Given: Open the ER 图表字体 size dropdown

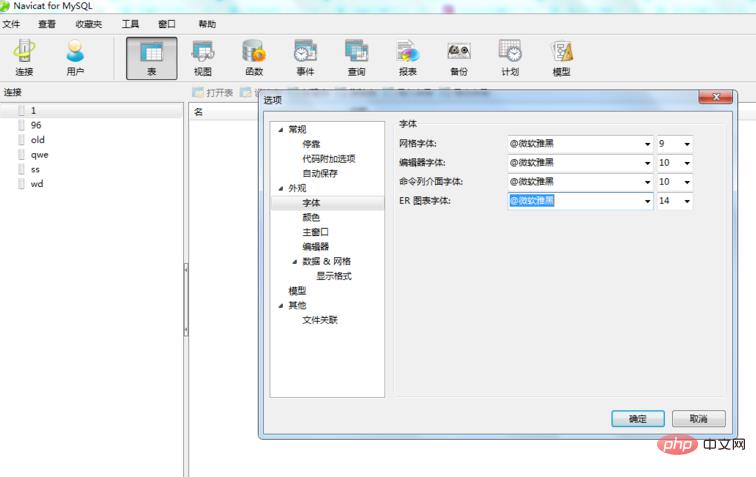Looking at the screenshot, I should [x=686, y=201].
